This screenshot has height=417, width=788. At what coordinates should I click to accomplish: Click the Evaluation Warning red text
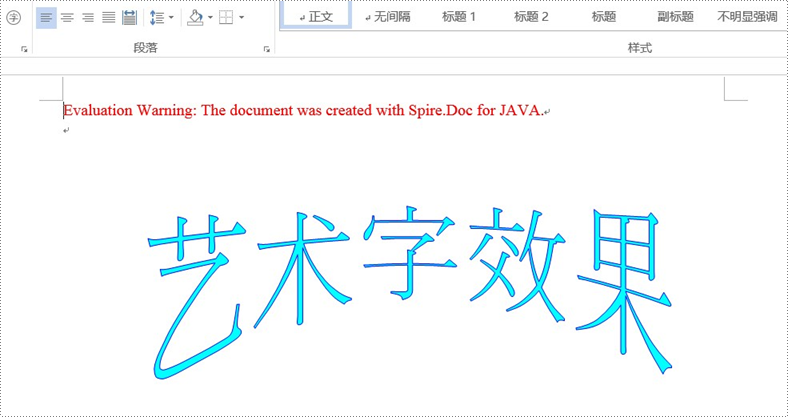[304, 111]
